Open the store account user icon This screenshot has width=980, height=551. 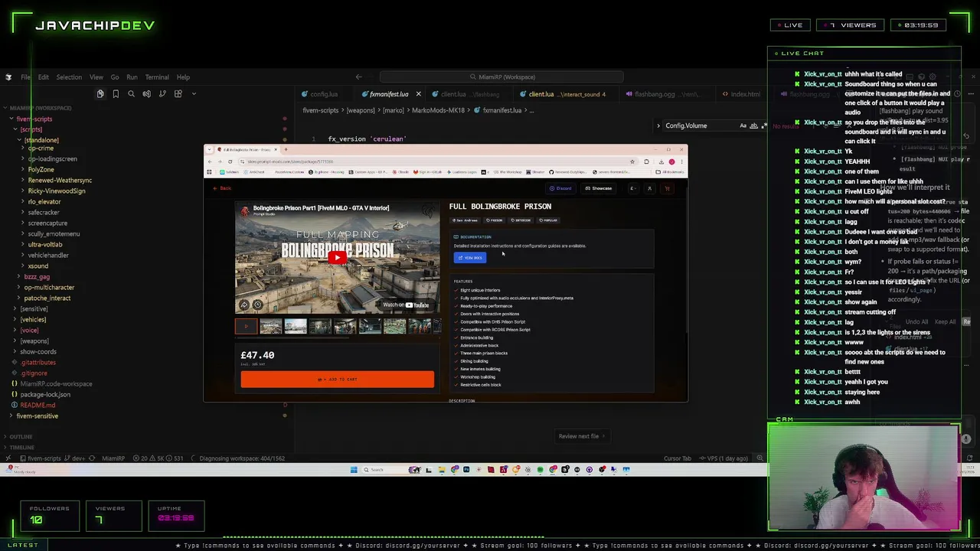click(650, 188)
